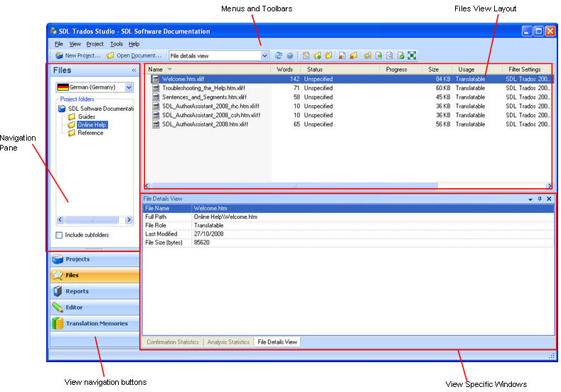The height and width of the screenshot is (392, 561).
Task: Pin the File Details View panel
Action: click(540, 199)
